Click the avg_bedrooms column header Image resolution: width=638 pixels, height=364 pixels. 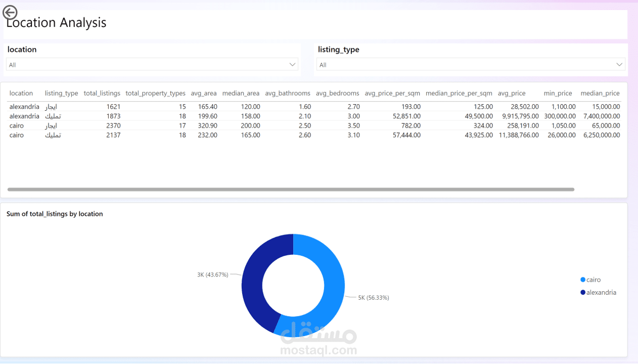tap(338, 93)
